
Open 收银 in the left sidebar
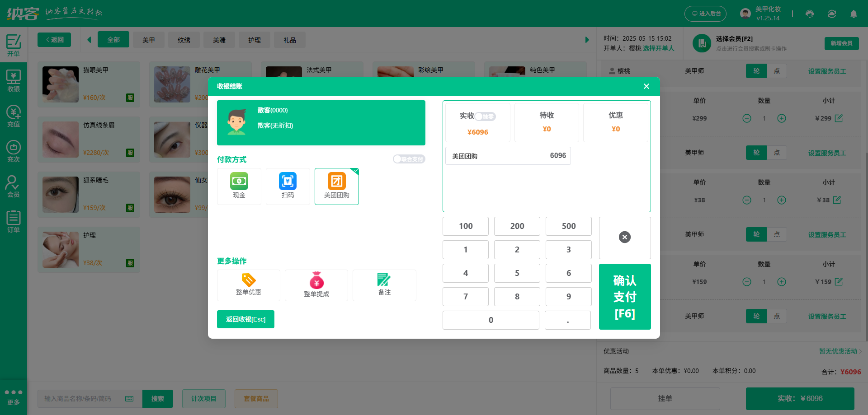pyautogui.click(x=14, y=81)
